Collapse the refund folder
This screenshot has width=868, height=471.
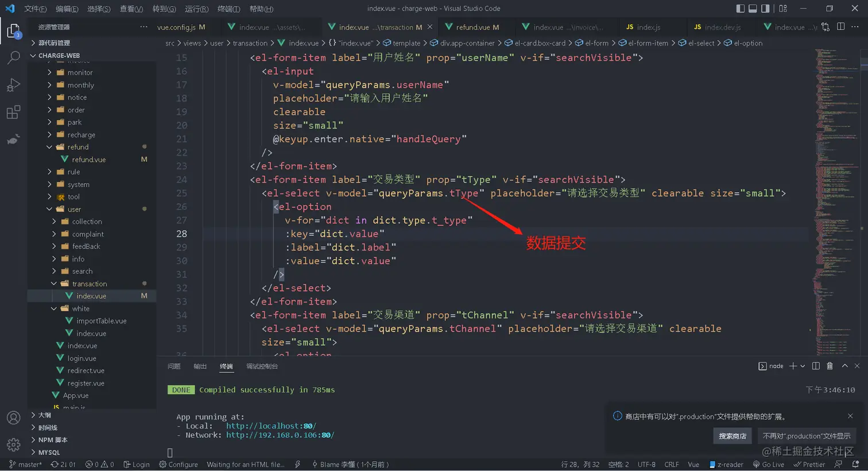(92, 147)
